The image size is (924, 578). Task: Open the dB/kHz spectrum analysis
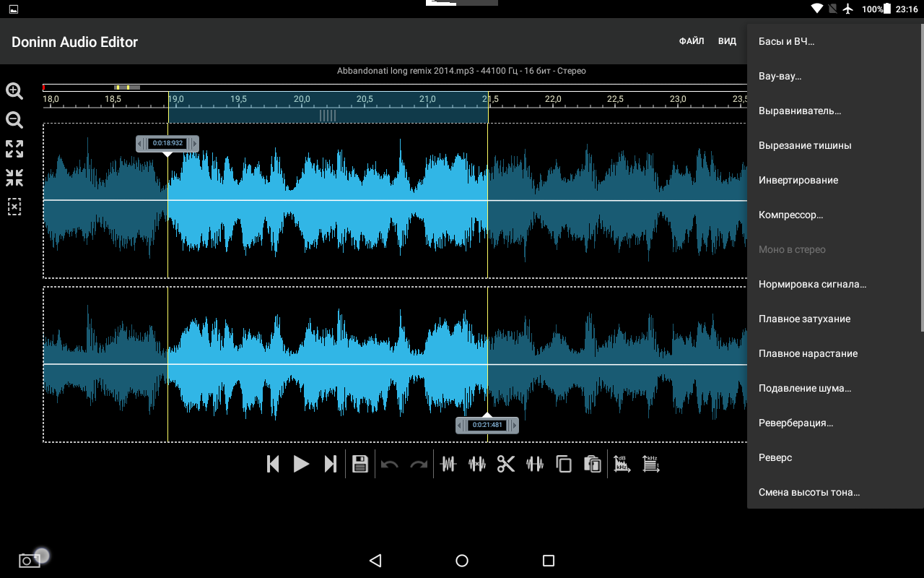[x=622, y=464]
